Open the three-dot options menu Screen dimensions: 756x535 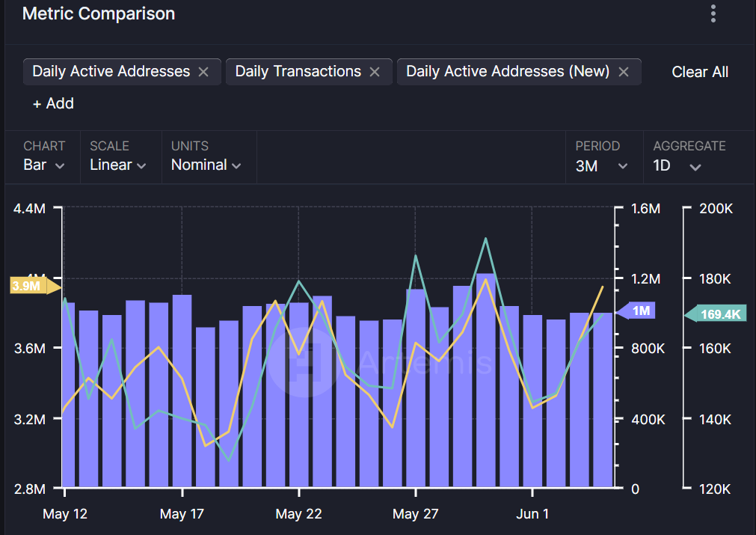(x=713, y=13)
